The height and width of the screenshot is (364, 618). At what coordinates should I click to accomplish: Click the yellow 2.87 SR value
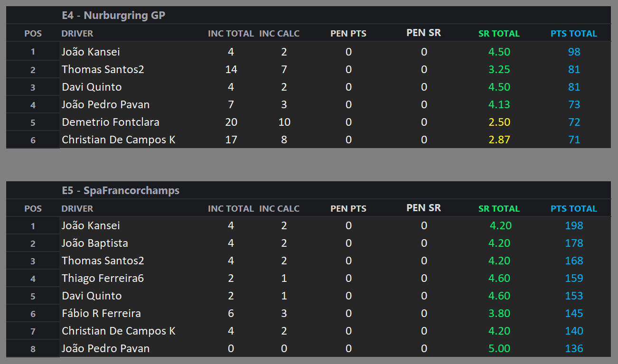[x=499, y=140]
